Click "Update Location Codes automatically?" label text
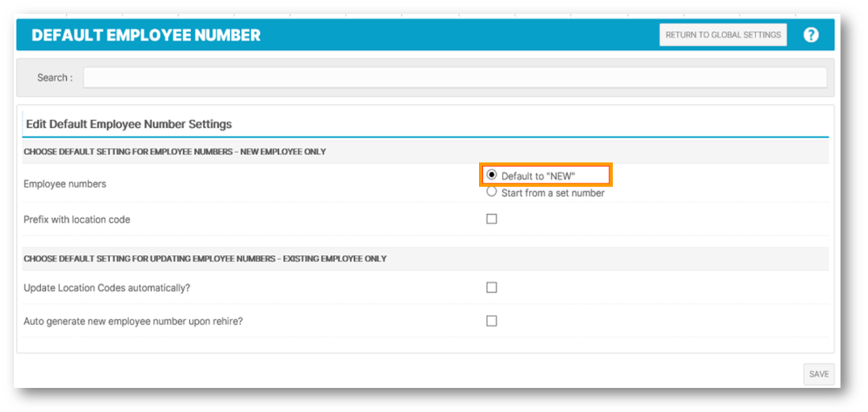This screenshot has height=412, width=868. (x=107, y=288)
